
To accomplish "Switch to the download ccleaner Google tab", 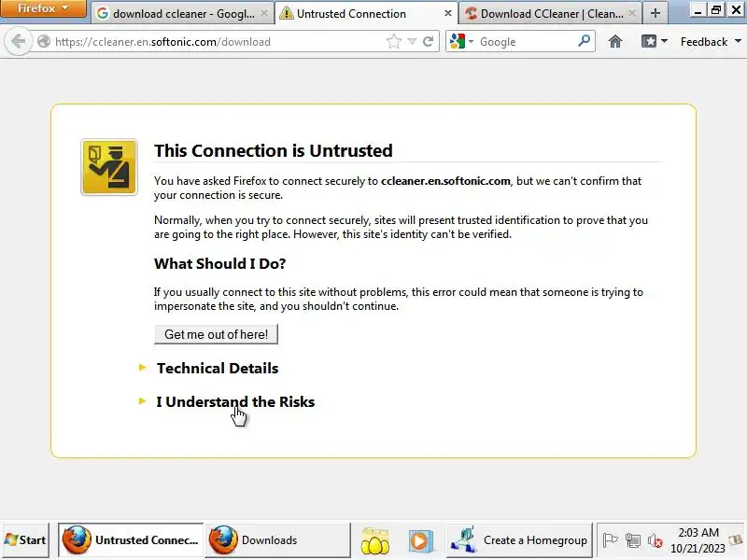I will [182, 14].
